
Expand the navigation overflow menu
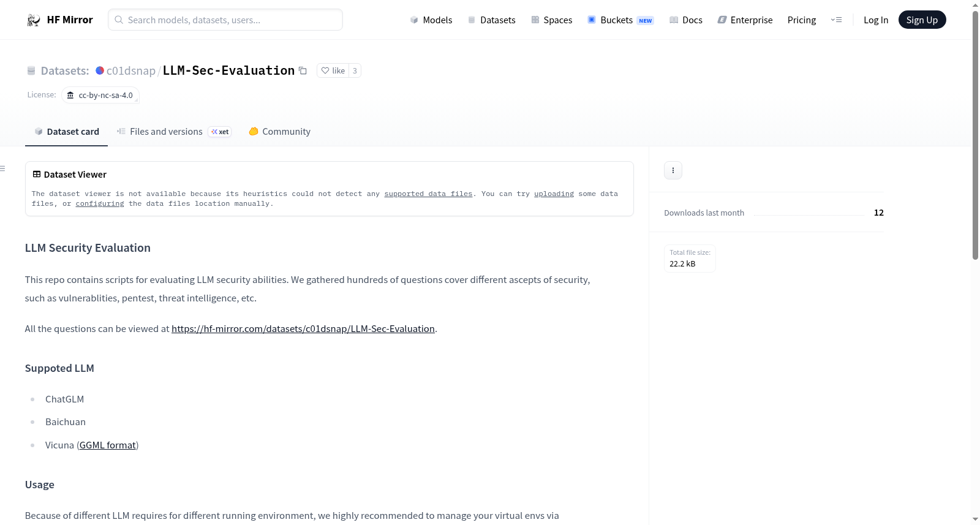(x=836, y=20)
